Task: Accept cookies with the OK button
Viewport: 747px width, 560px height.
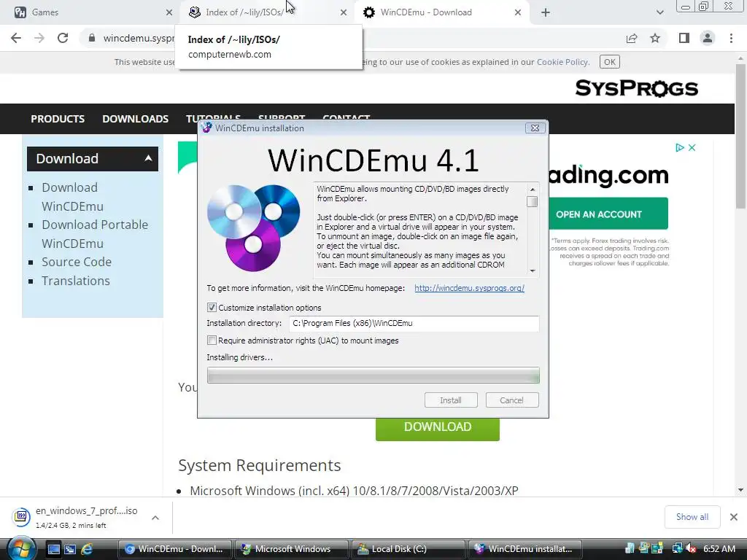Action: 609,62
